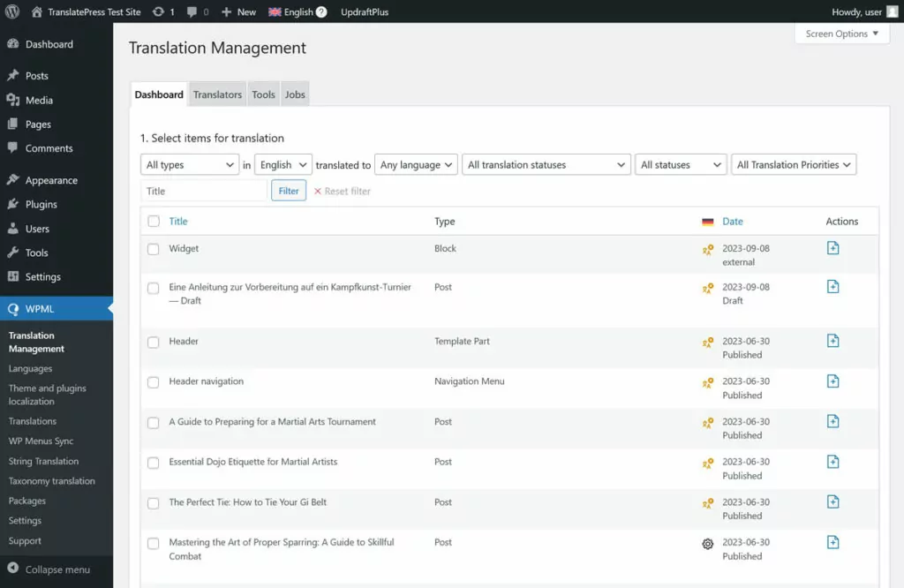This screenshot has width=904, height=588.
Task: Check the Widget row checkbox
Action: (153, 249)
